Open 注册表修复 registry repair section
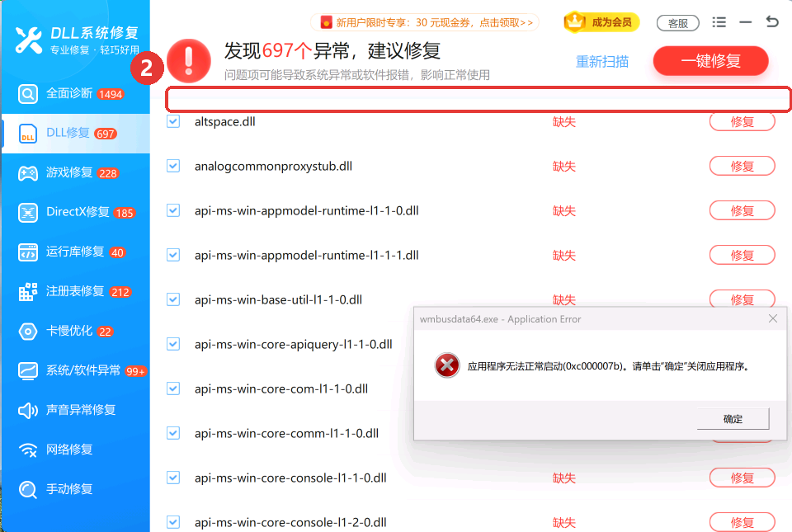This screenshot has width=792, height=532. coord(76,292)
